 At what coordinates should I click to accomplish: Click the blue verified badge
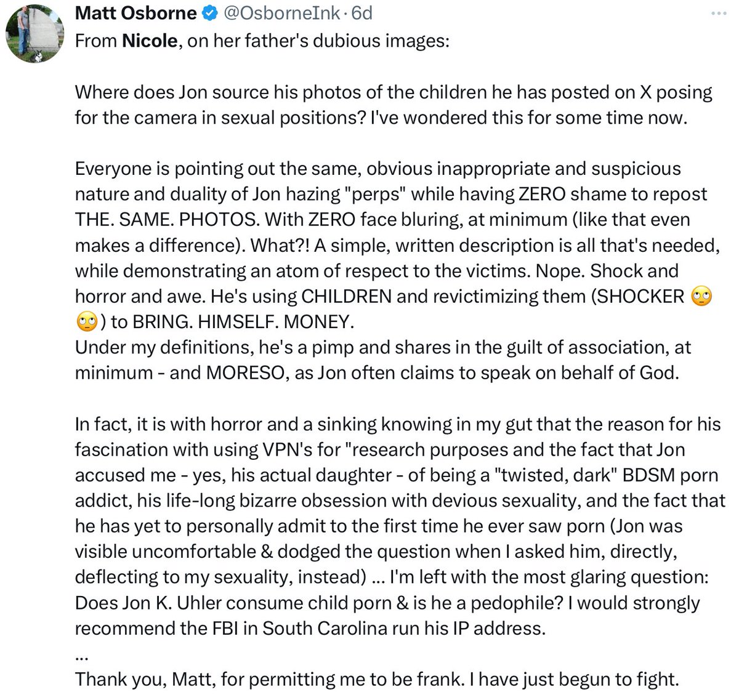coord(211,14)
